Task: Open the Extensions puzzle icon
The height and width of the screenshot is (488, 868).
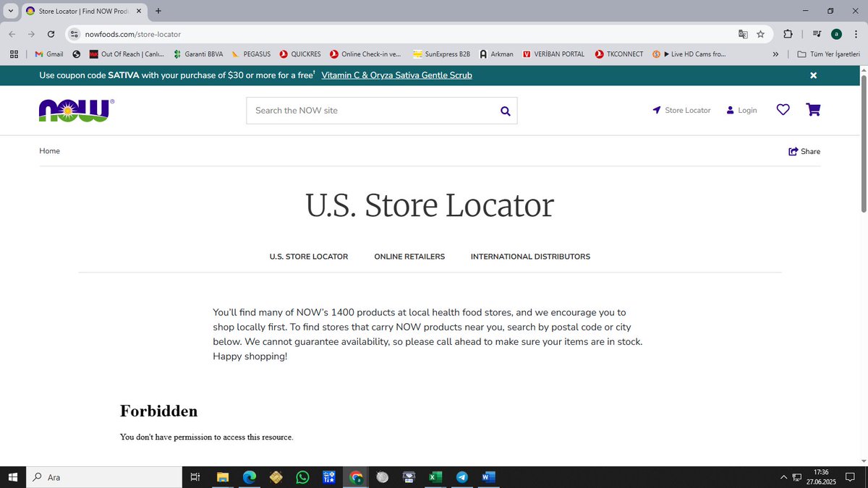Action: coord(788,34)
